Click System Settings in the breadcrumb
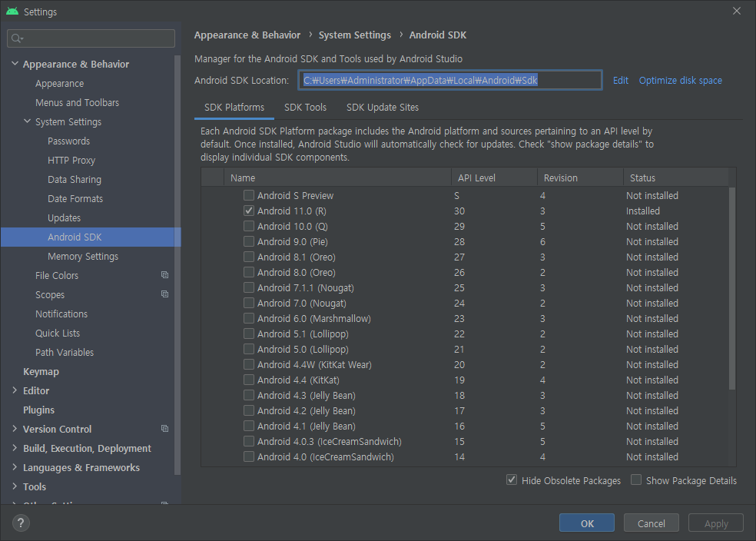Viewport: 756px width, 541px height. [x=355, y=35]
